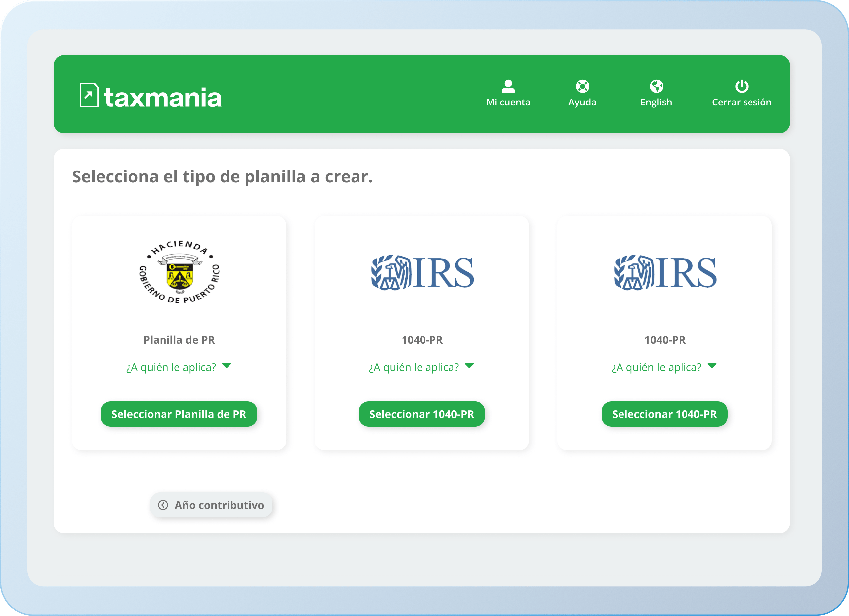
Task: Click the IRS logo in right card
Action: [x=665, y=272]
